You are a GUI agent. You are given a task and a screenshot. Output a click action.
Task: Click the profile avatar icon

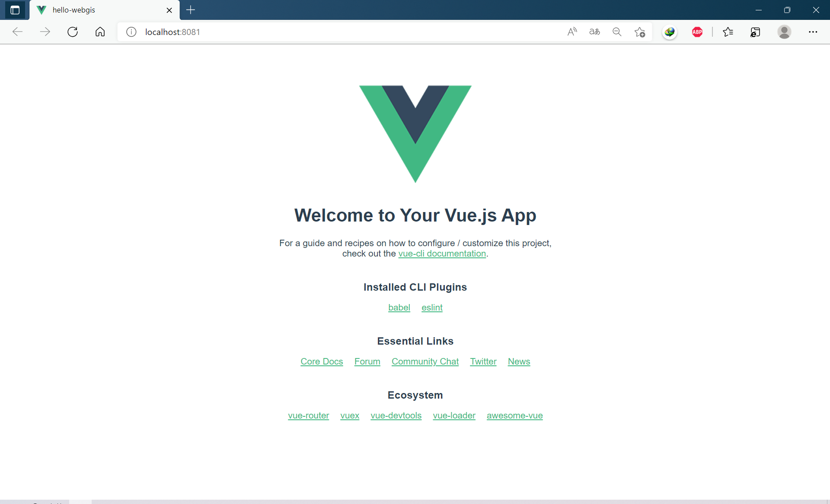coord(784,32)
